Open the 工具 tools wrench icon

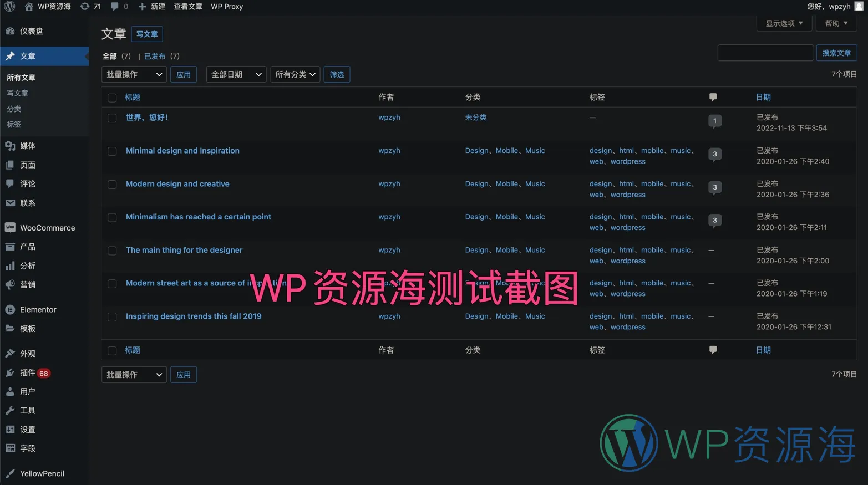point(10,410)
